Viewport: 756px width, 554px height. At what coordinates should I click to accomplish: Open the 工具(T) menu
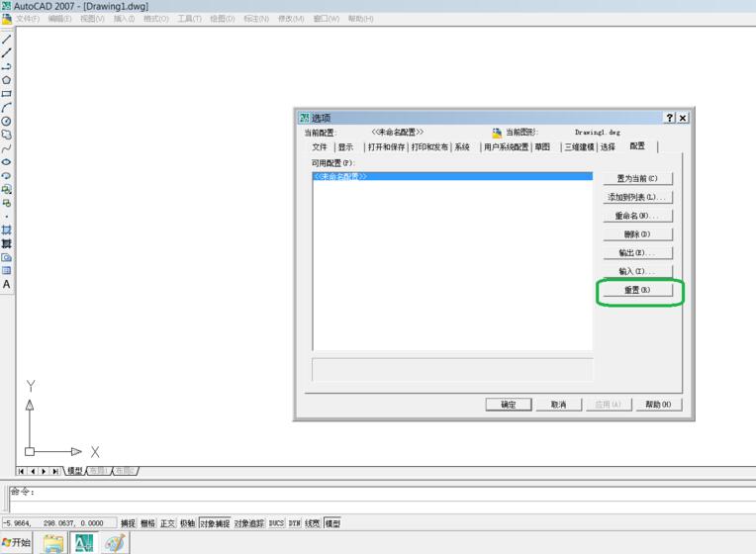189,19
